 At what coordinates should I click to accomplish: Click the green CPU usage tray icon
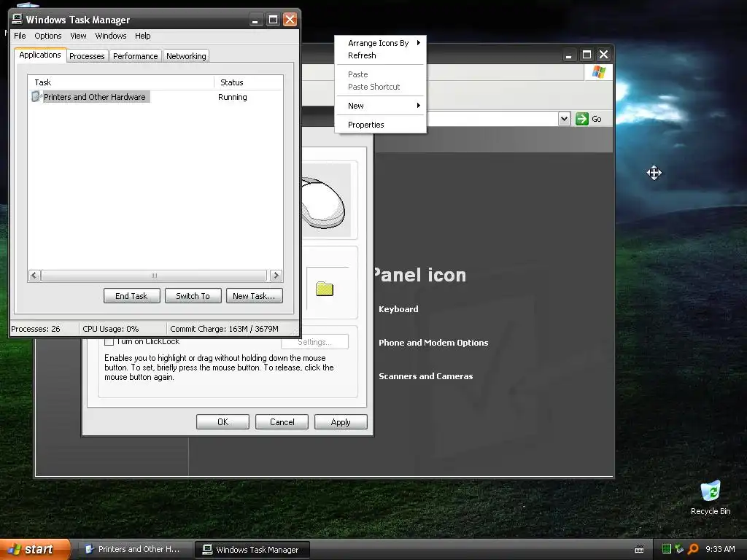click(x=667, y=549)
